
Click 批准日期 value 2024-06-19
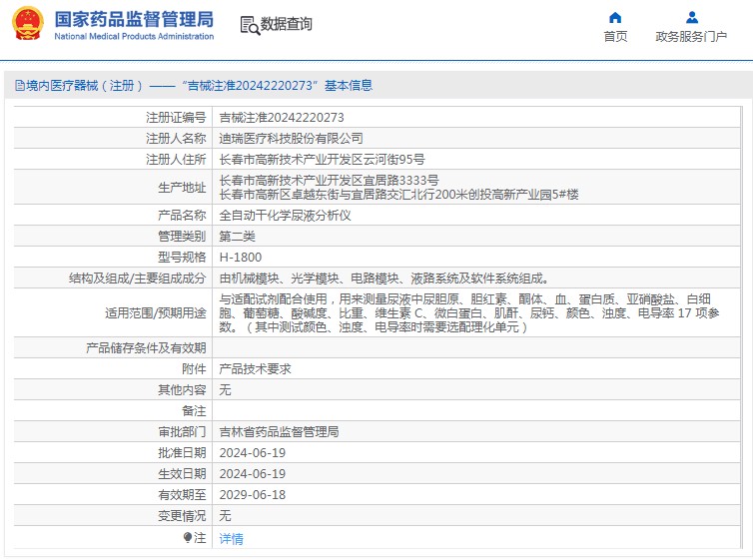[253, 453]
